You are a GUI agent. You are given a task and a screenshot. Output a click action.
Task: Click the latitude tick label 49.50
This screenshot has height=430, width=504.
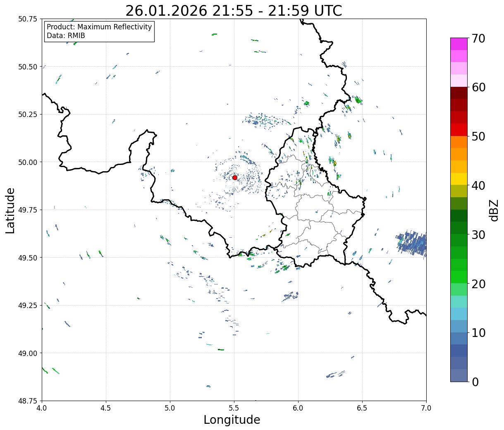[x=28, y=258]
